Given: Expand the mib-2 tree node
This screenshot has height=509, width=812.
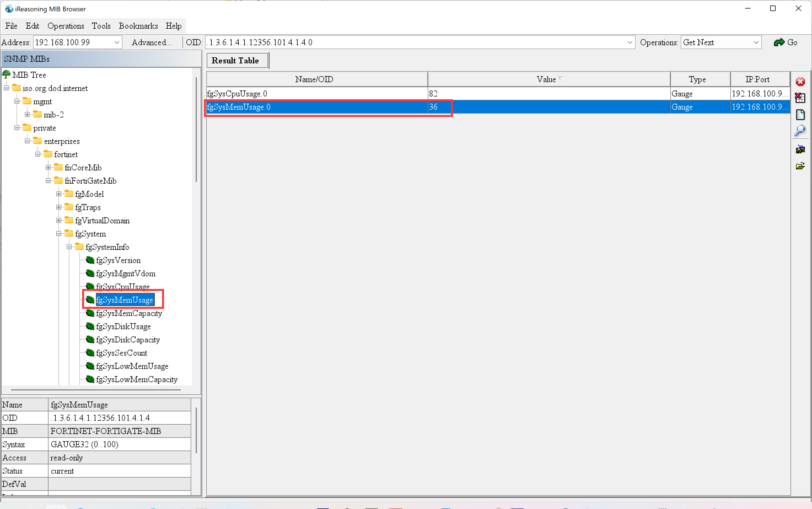Looking at the screenshot, I should 27,115.
